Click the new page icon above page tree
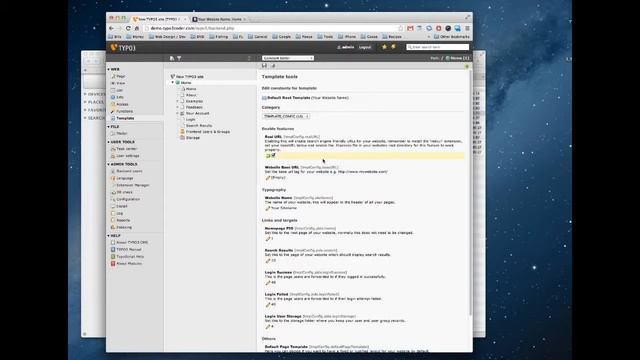Image resolution: width=640 pixels, height=360 pixels. pyautogui.click(x=172, y=58)
